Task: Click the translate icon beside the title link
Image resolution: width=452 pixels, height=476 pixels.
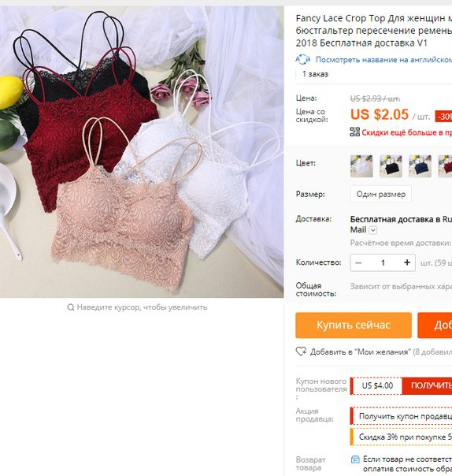Action: (x=302, y=60)
